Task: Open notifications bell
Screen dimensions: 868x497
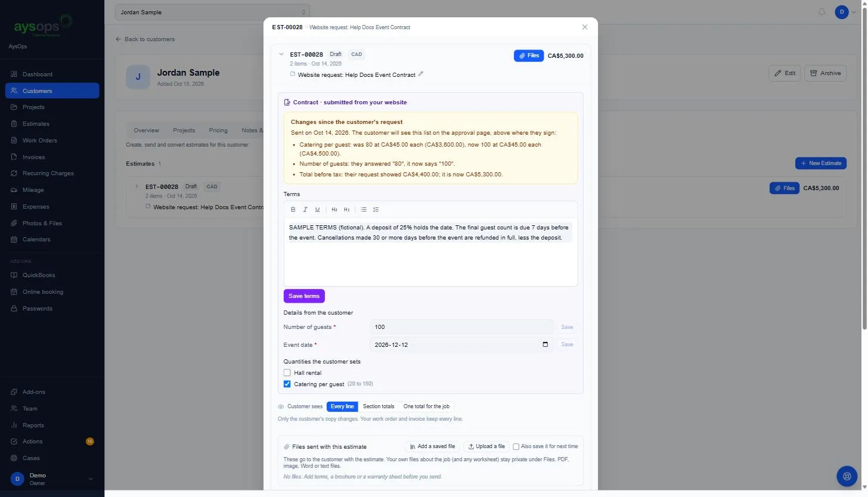Action: click(x=821, y=12)
